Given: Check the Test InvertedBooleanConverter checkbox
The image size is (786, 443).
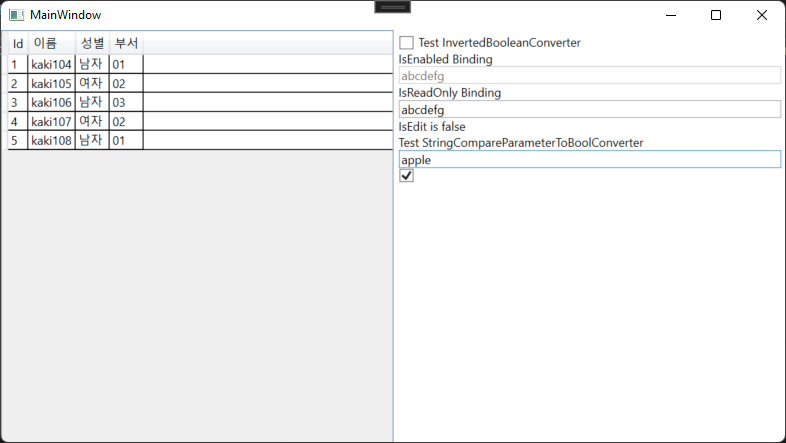Looking at the screenshot, I should (407, 43).
